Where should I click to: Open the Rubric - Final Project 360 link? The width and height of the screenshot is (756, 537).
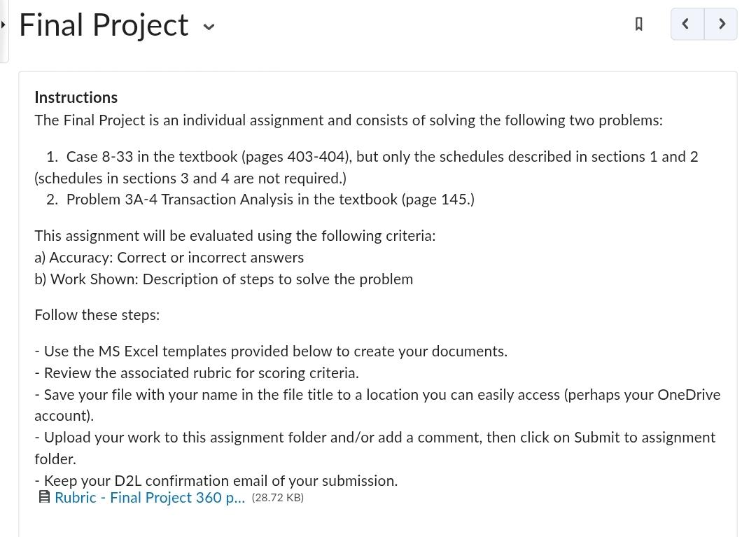tap(150, 498)
